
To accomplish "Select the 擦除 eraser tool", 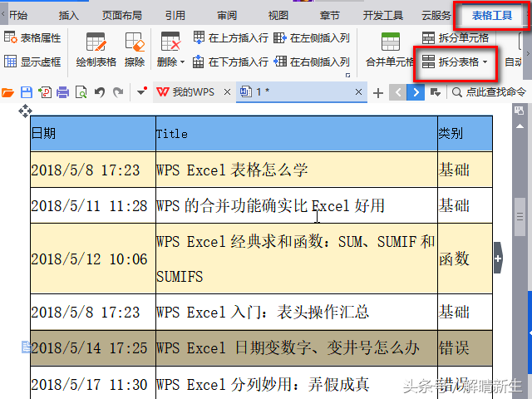I will [x=135, y=50].
